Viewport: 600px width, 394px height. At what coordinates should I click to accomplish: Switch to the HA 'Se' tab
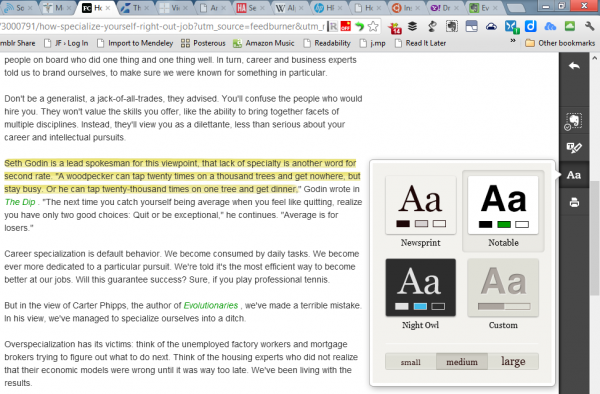pyautogui.click(x=251, y=8)
